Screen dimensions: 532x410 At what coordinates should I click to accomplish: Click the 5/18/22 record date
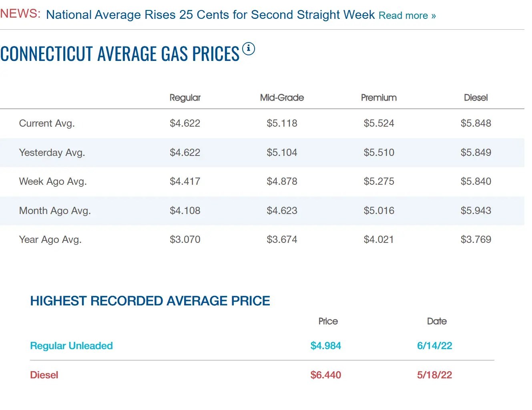click(x=434, y=375)
